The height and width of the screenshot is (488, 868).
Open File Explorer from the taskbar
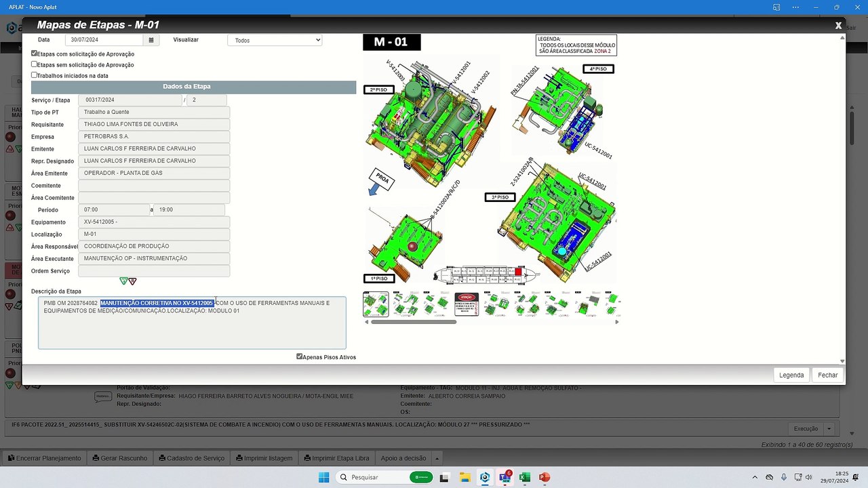pos(465,477)
